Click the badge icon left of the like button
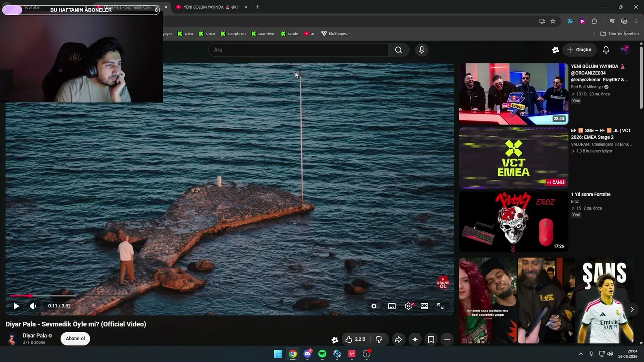The width and height of the screenshot is (644, 362). [335, 340]
